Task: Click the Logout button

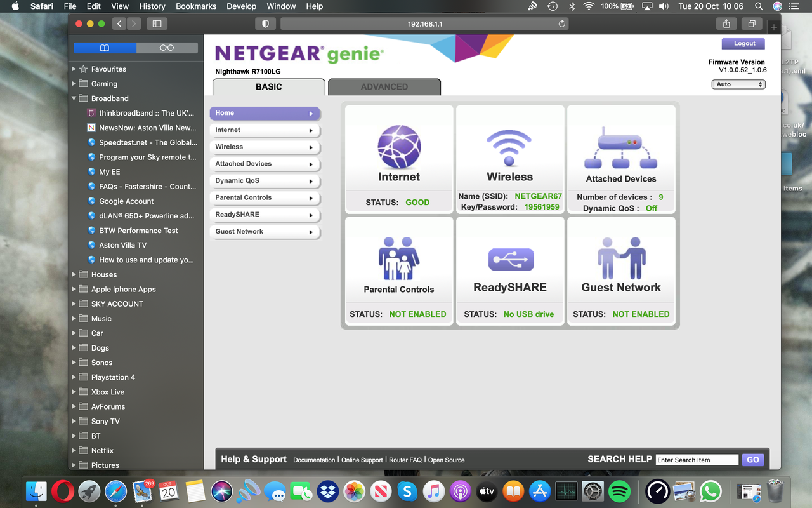Action: pos(744,44)
